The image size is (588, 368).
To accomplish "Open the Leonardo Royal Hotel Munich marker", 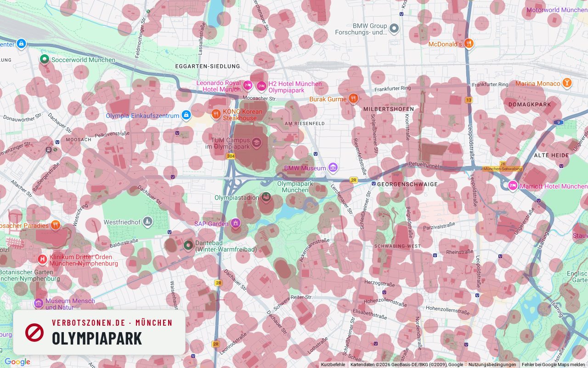I will pos(248,86).
